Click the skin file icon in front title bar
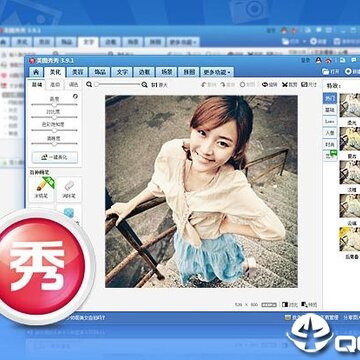 (343, 60)
